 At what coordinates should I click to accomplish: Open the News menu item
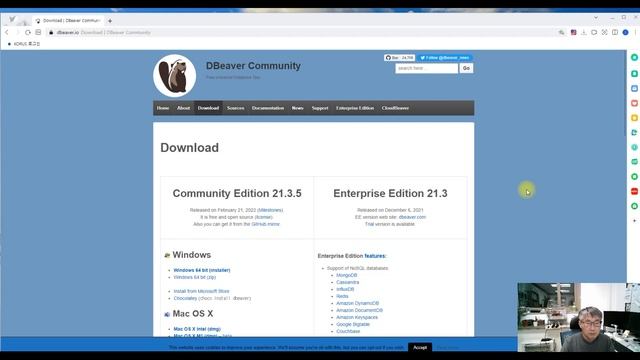298,108
